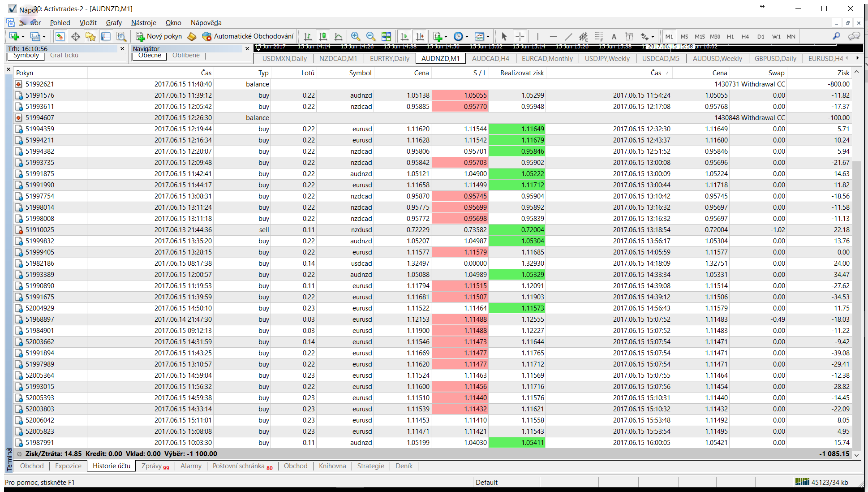Switch to the Expozice terminal tab
The height and width of the screenshot is (492, 868).
(x=68, y=466)
